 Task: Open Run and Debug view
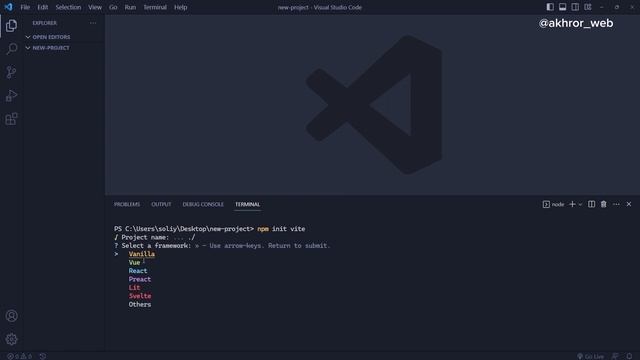[x=11, y=96]
